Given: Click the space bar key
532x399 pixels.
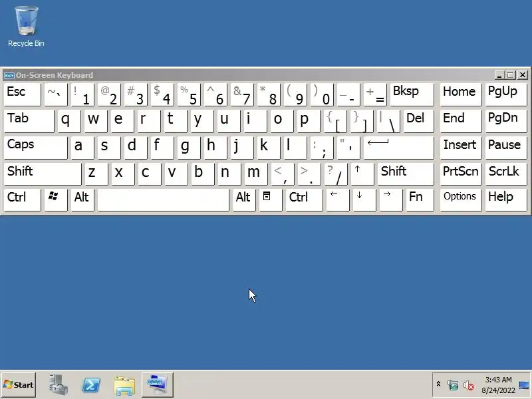Looking at the screenshot, I should point(163,200).
